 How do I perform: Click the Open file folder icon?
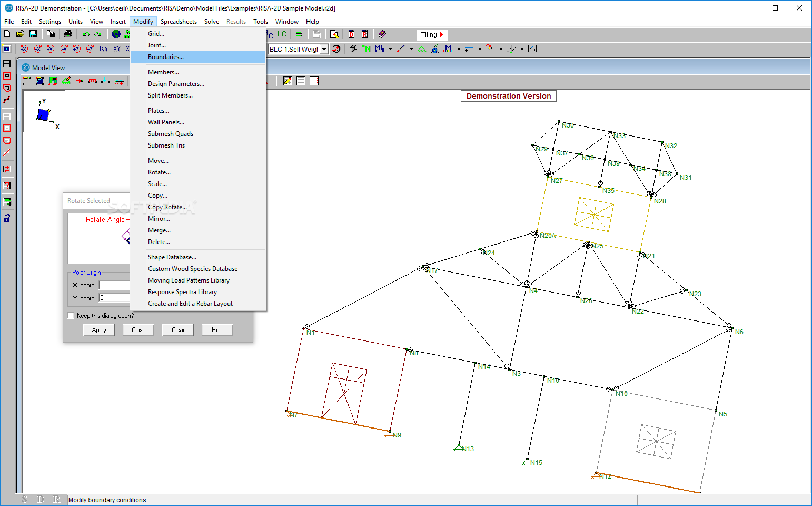20,34
